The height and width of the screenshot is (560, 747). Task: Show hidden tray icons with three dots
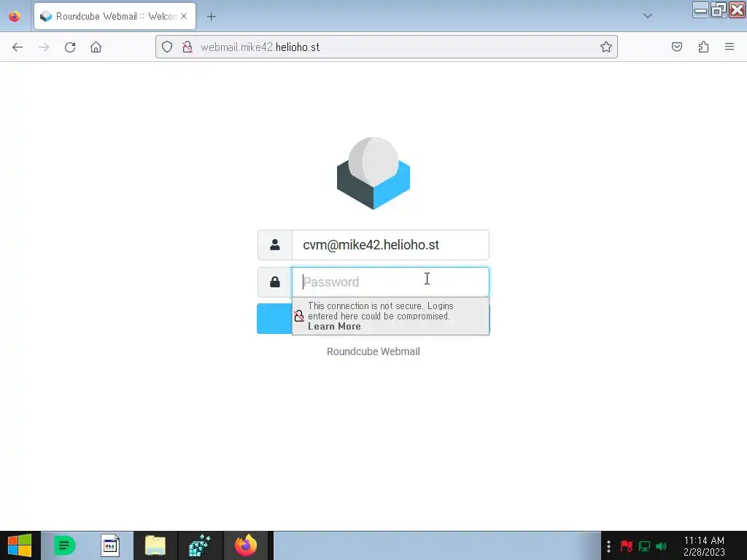point(608,546)
